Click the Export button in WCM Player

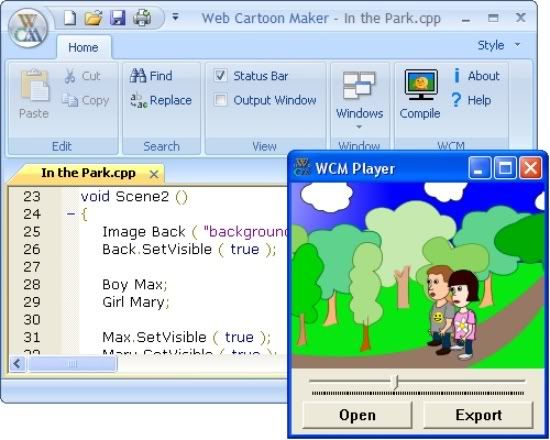pyautogui.click(x=478, y=415)
